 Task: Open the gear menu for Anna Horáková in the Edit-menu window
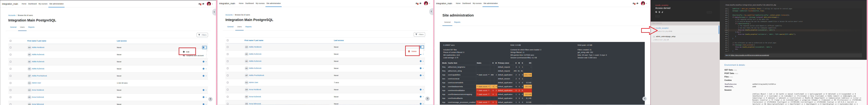point(204,90)
